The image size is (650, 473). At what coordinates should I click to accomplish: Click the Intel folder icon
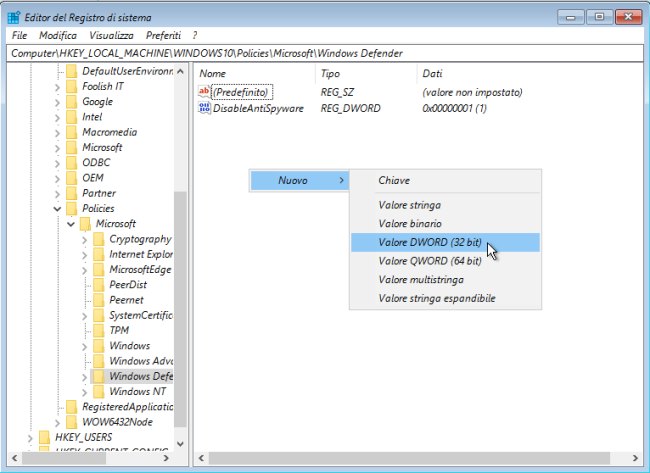[71, 117]
